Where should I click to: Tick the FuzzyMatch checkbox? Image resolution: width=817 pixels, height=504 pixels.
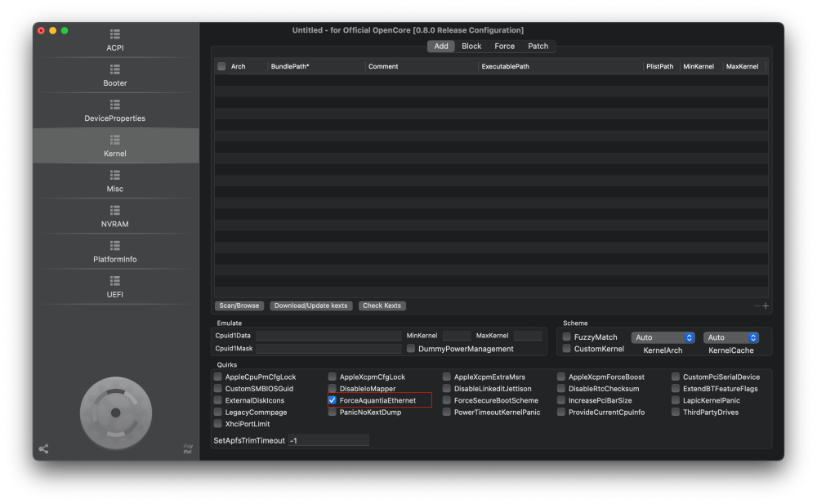tap(566, 337)
